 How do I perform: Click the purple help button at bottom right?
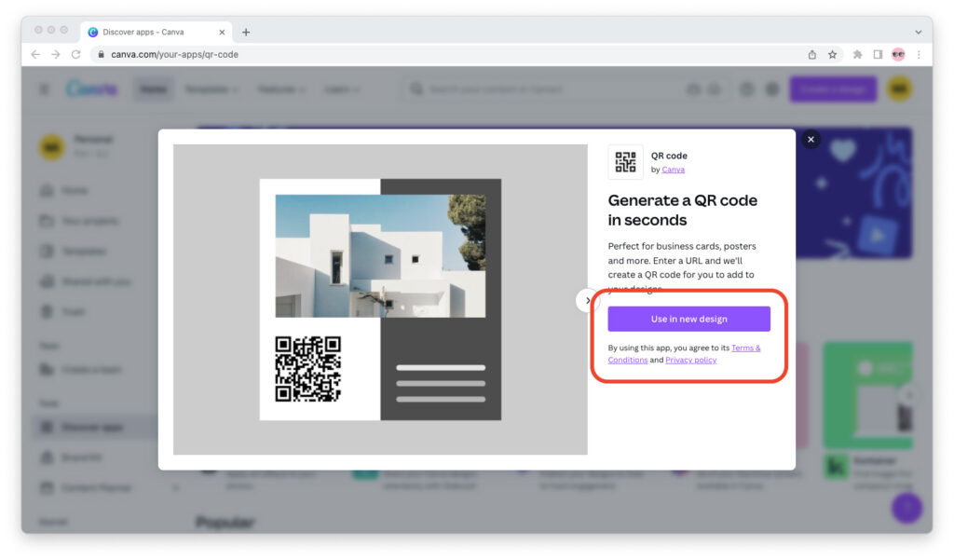click(906, 508)
